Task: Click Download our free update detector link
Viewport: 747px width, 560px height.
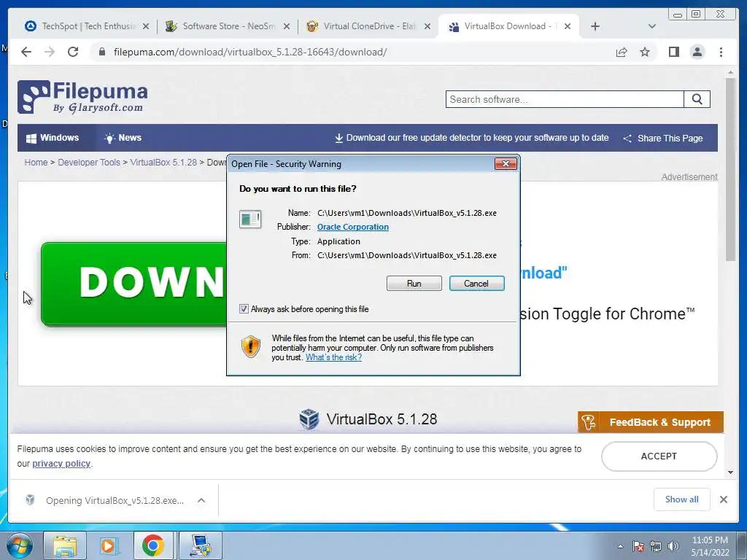Action: [472, 138]
